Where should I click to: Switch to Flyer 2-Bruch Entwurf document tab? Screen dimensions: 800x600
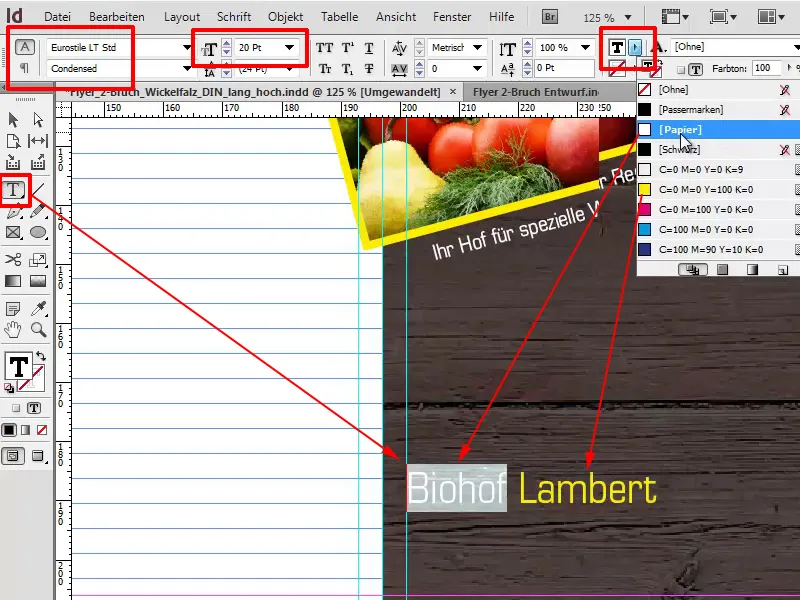pos(536,92)
